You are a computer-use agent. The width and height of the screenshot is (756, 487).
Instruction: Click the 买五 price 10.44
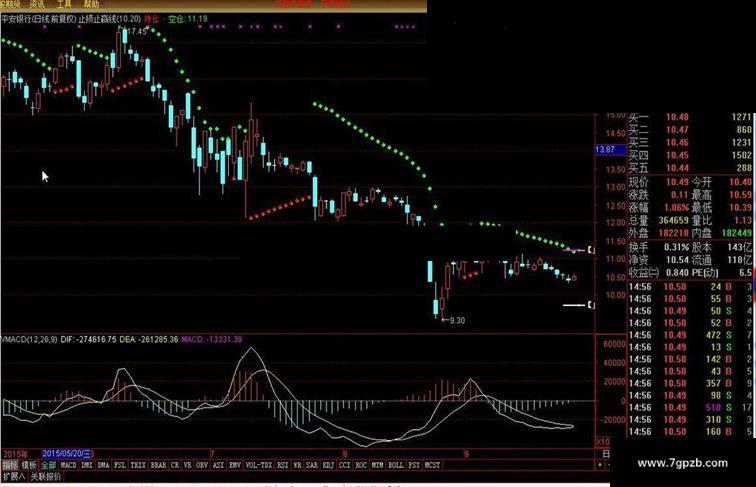[x=677, y=168]
